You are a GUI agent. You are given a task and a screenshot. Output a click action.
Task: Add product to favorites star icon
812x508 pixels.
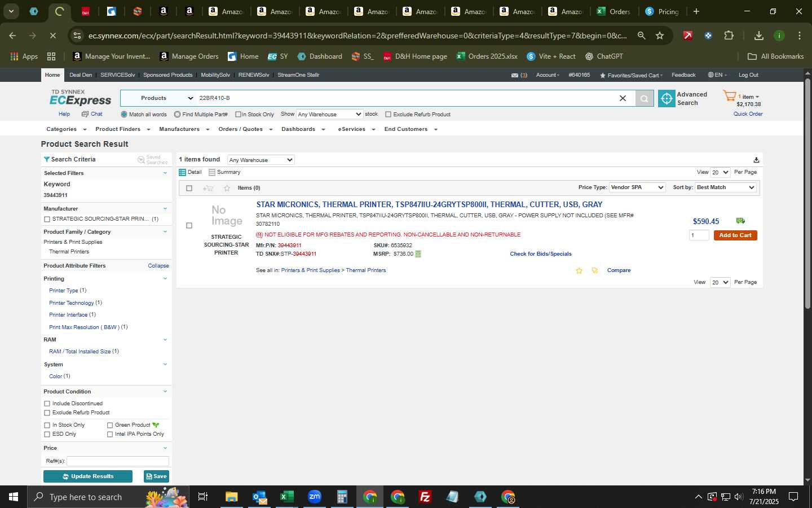(579, 270)
